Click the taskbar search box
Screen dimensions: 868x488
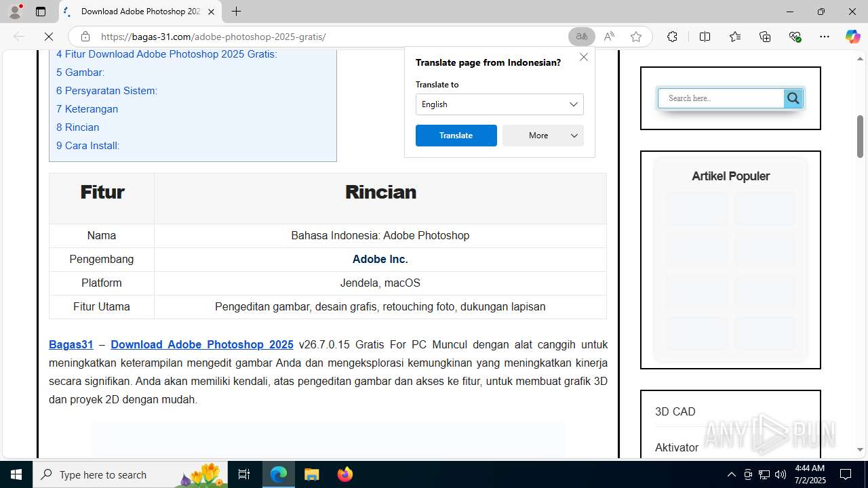tap(130, 474)
